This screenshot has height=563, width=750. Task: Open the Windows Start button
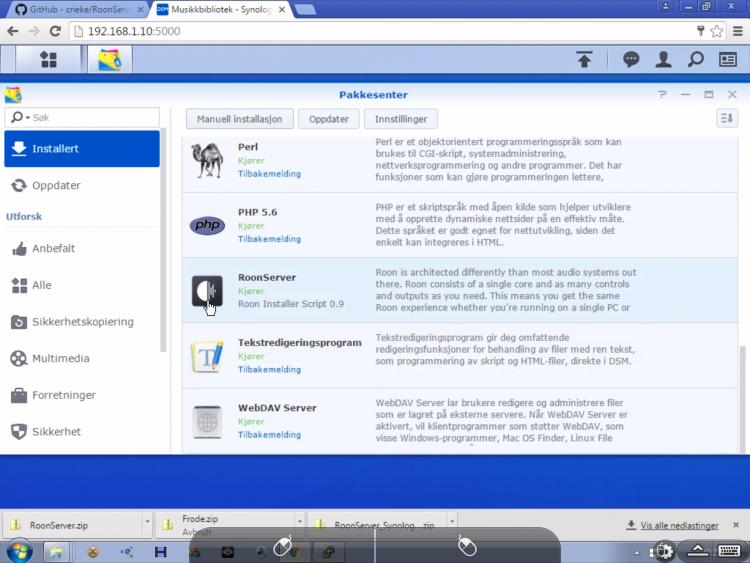pos(20,552)
